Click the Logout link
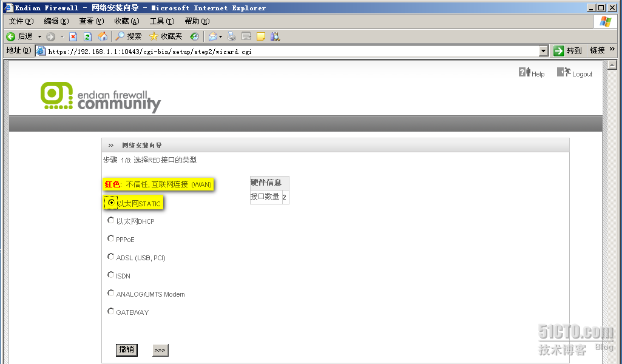The width and height of the screenshot is (622, 364). point(575,73)
